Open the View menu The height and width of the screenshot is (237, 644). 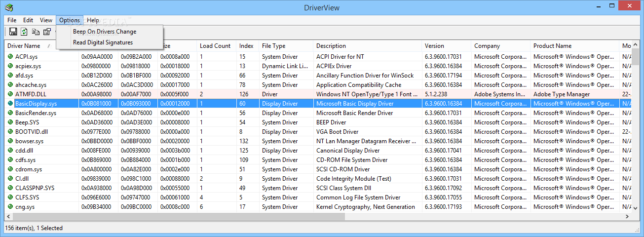(46, 20)
